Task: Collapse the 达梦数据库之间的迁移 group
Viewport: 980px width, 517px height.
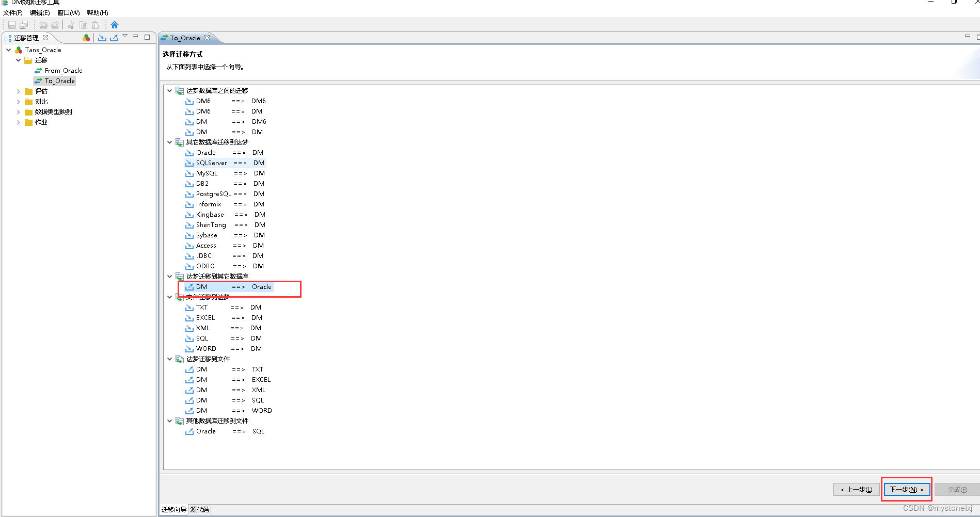Action: pyautogui.click(x=169, y=91)
